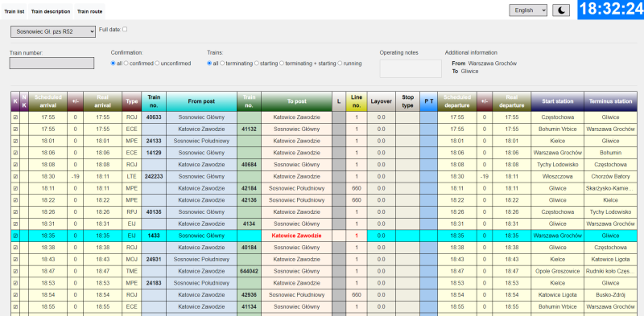Viewport: 644px width, 316px height.
Task: Select highlighted train number 1433
Action: [154, 236]
